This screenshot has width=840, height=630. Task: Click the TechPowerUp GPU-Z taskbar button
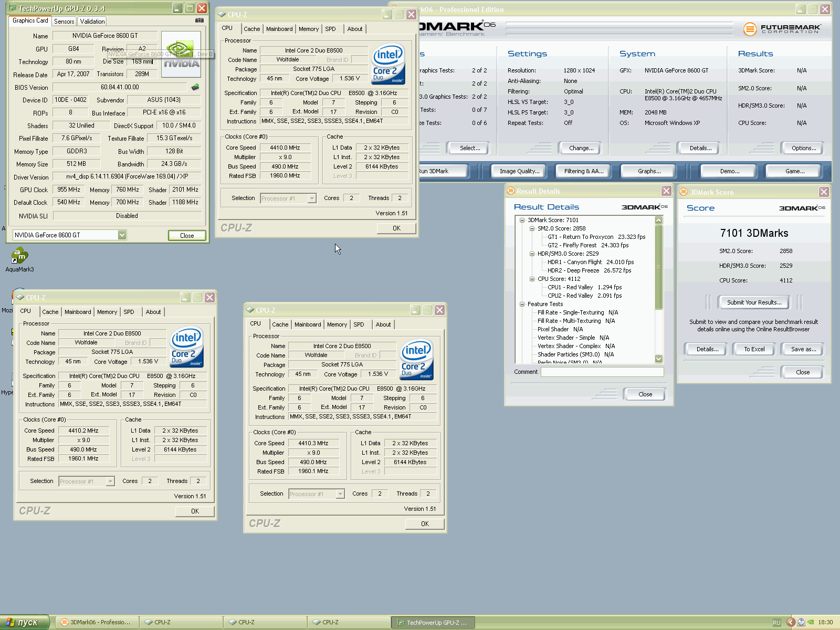coord(433,622)
